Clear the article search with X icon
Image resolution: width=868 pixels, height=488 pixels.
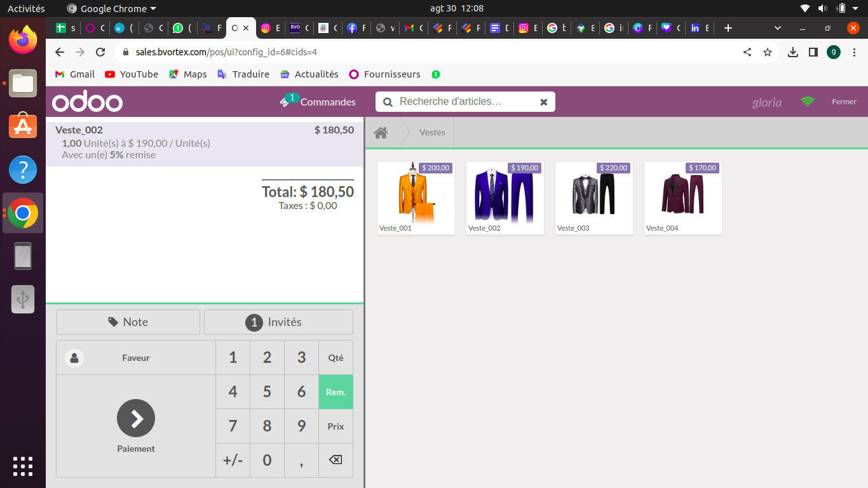click(x=543, y=102)
